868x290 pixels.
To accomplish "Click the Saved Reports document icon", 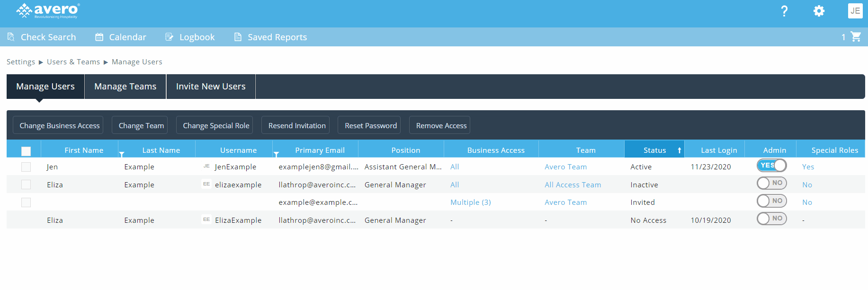I will pyautogui.click(x=238, y=37).
